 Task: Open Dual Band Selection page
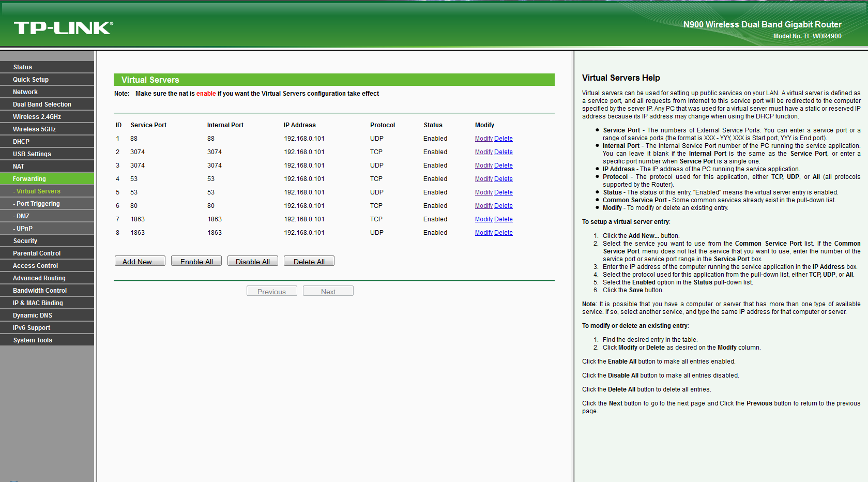tap(47, 104)
